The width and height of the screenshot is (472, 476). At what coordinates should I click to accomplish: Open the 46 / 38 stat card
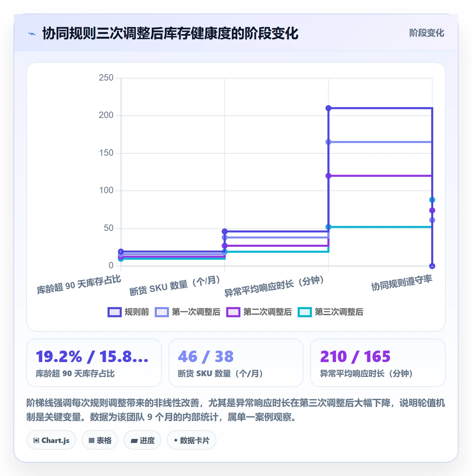point(236,363)
